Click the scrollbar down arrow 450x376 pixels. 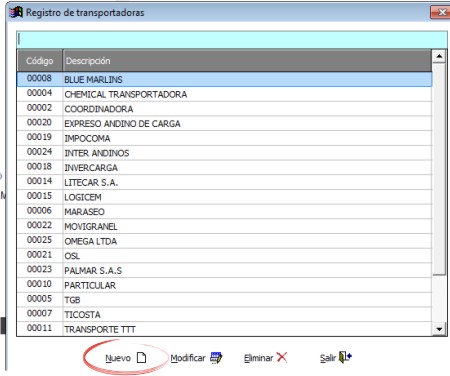pyautogui.click(x=439, y=329)
